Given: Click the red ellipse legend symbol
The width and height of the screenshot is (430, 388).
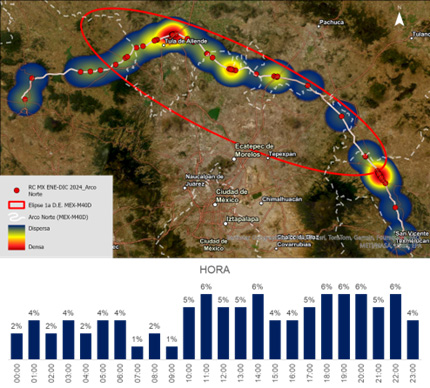Looking at the screenshot, I should point(16,205).
